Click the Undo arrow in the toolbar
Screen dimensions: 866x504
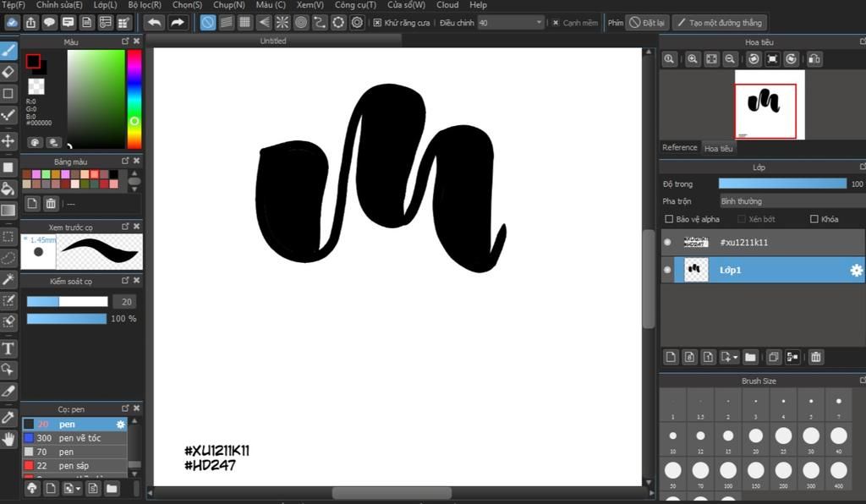pyautogui.click(x=155, y=23)
